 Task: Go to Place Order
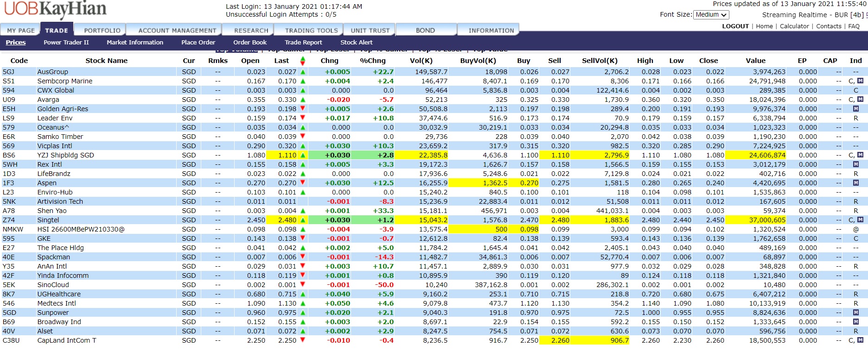pyautogui.click(x=198, y=42)
